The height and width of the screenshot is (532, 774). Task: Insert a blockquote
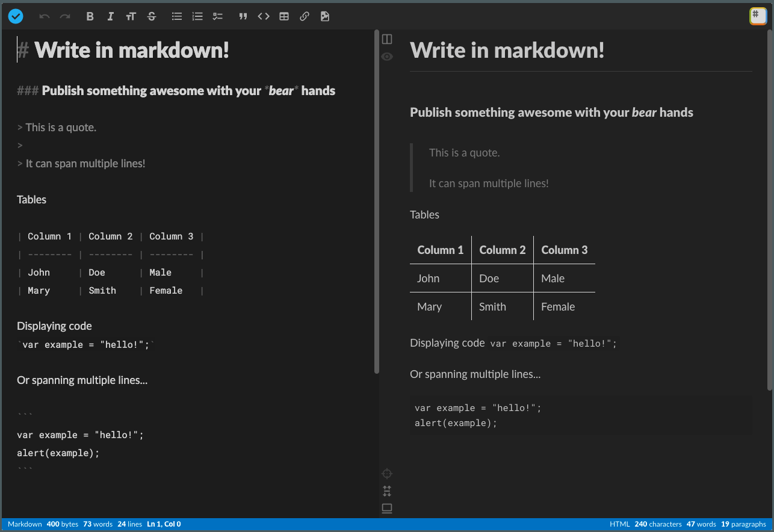(x=243, y=16)
